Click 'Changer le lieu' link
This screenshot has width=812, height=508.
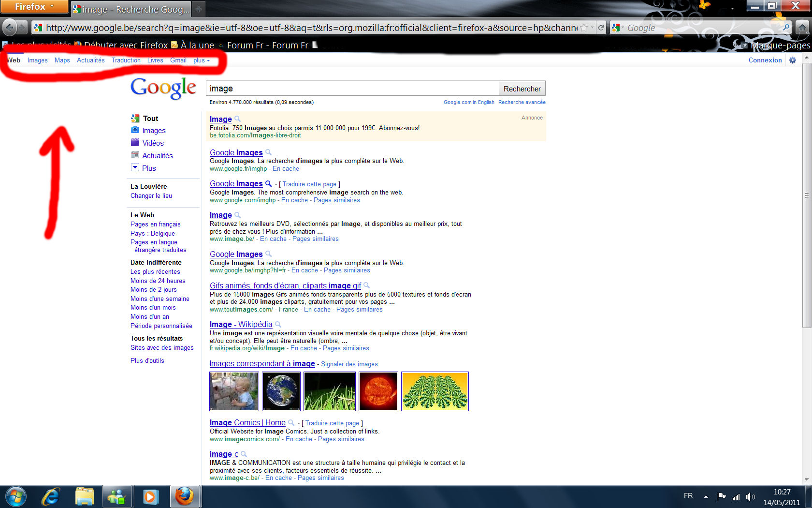151,196
